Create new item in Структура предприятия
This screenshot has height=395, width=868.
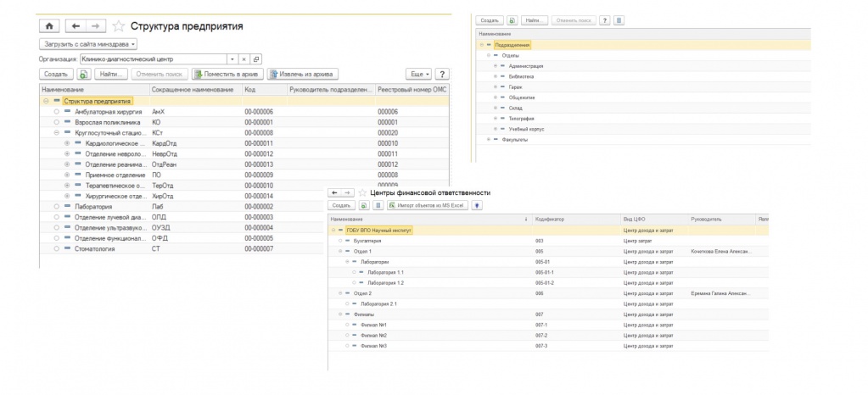56,74
